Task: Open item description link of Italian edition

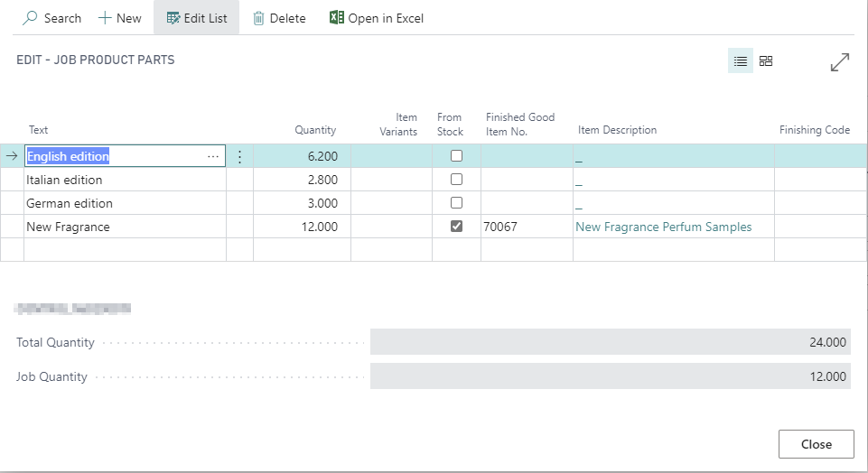Action: click(578, 184)
